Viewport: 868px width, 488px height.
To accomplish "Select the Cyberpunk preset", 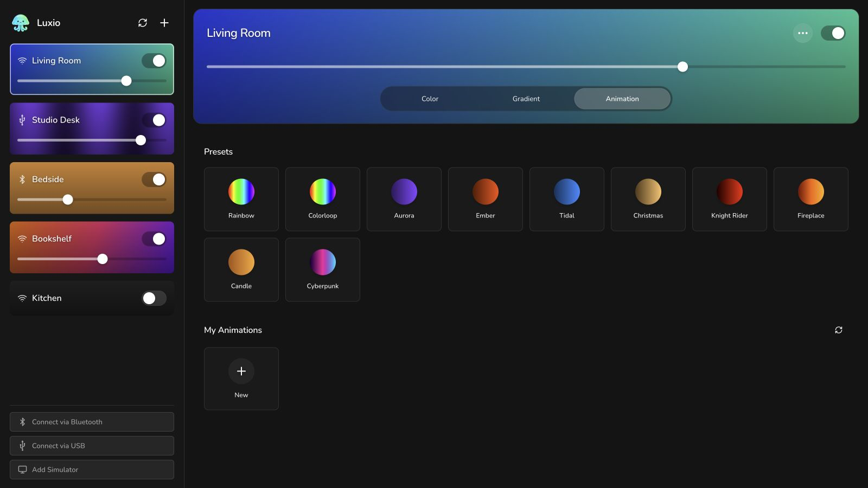I will (x=323, y=269).
